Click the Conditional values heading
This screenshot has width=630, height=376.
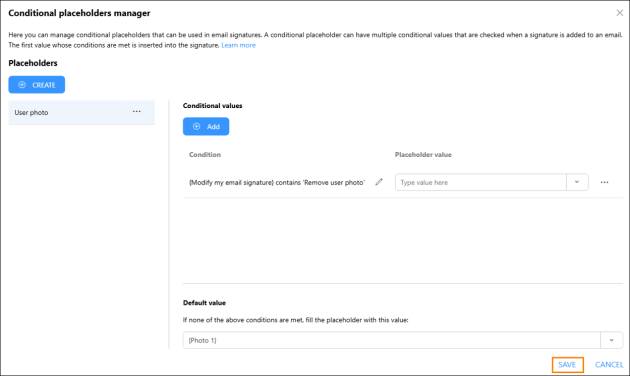pyautogui.click(x=213, y=106)
